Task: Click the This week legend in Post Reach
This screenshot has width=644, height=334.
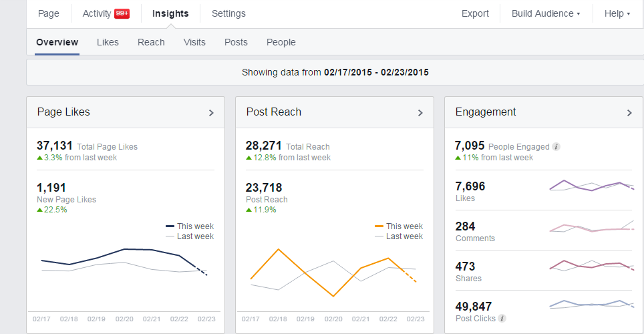Action: 398,226
